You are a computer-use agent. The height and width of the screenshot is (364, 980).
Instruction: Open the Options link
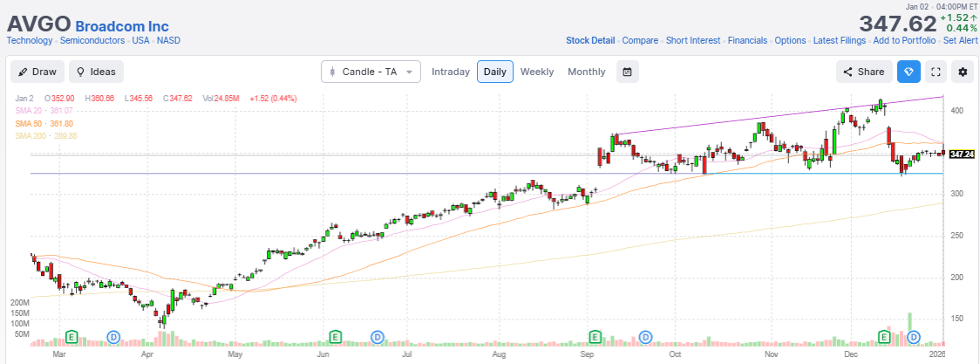pos(790,41)
